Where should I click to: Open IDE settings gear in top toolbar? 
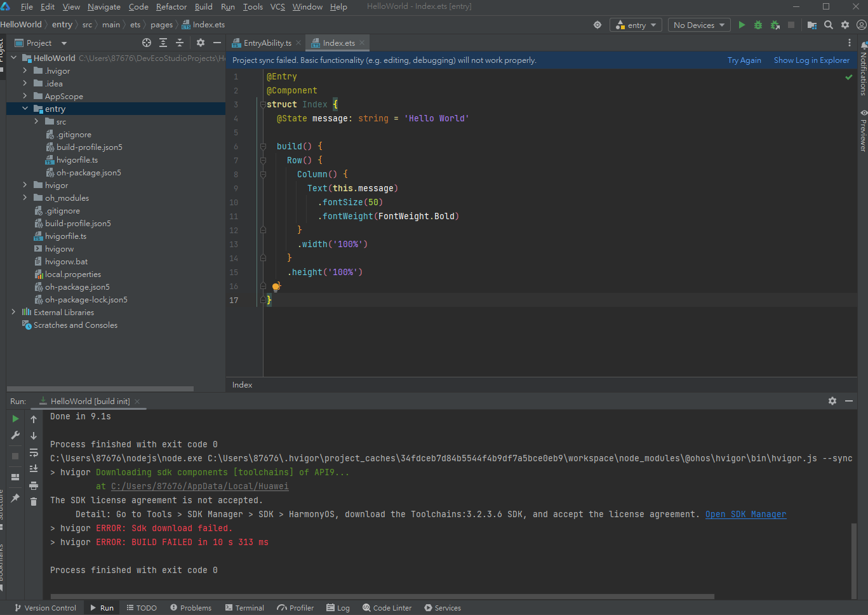coord(845,25)
